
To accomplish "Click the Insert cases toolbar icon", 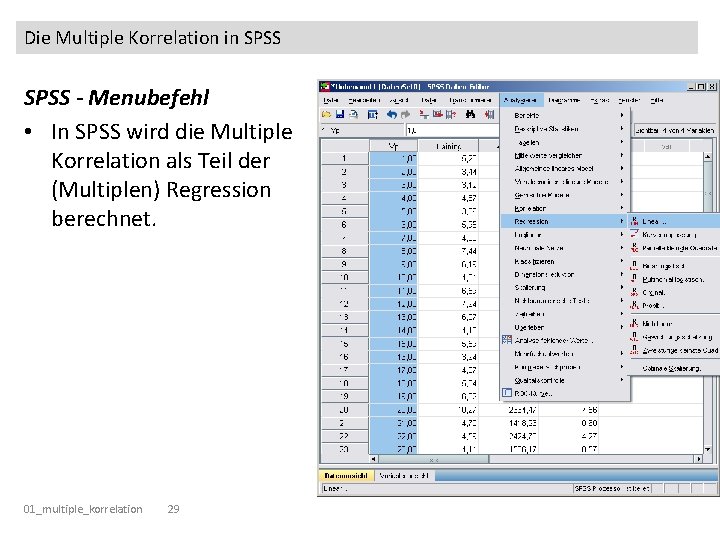I will tap(489, 114).
